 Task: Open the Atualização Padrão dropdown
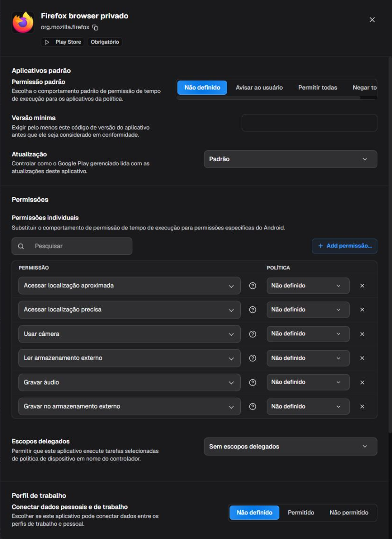pyautogui.click(x=291, y=159)
